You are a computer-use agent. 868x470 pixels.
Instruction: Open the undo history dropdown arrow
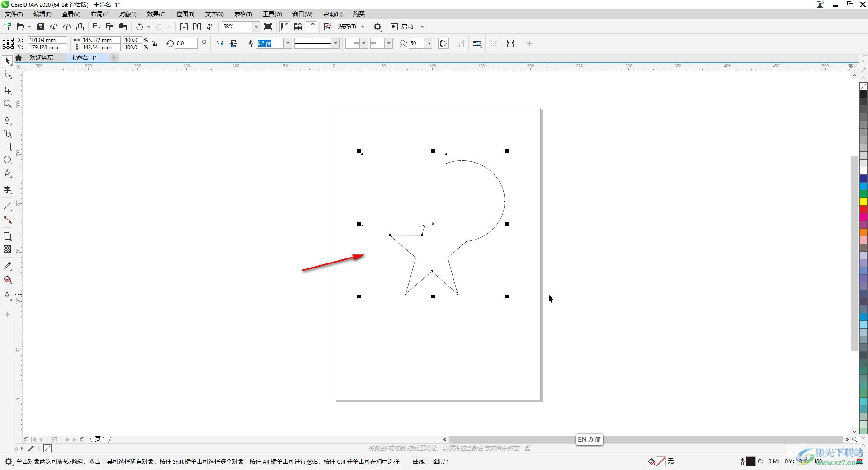(x=149, y=27)
